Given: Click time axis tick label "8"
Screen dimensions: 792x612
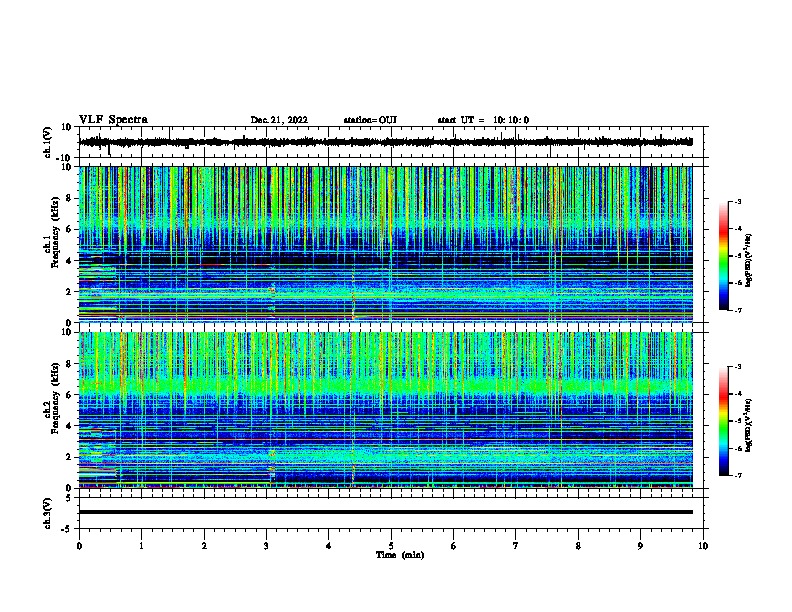Looking at the screenshot, I should point(578,546).
